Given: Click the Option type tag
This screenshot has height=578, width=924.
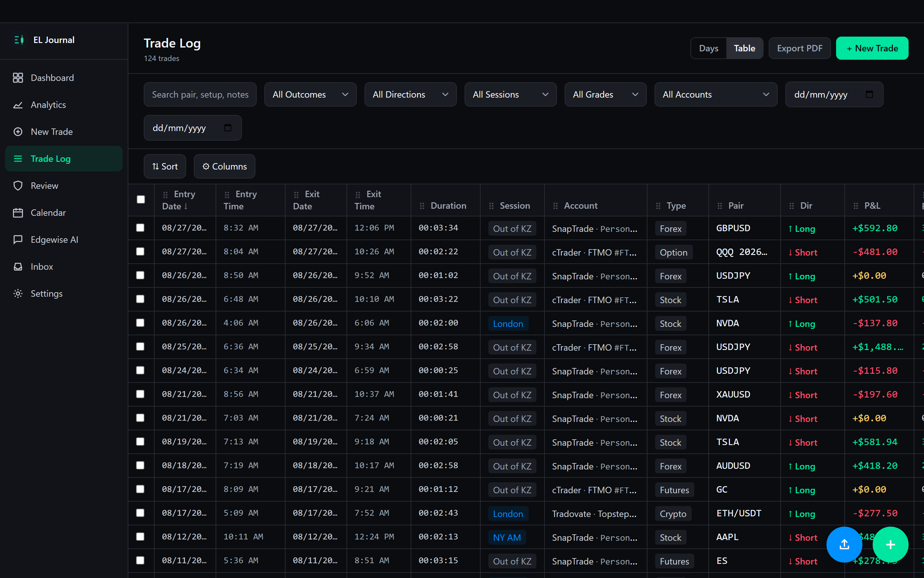Looking at the screenshot, I should click(673, 252).
